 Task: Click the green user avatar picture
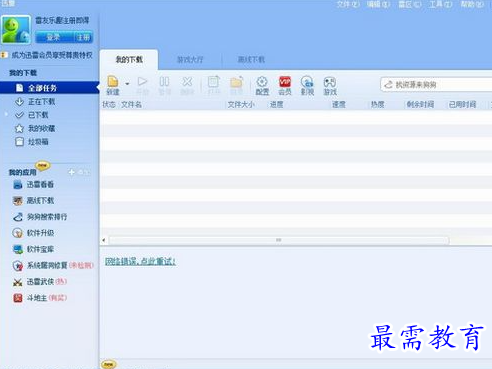click(x=16, y=29)
